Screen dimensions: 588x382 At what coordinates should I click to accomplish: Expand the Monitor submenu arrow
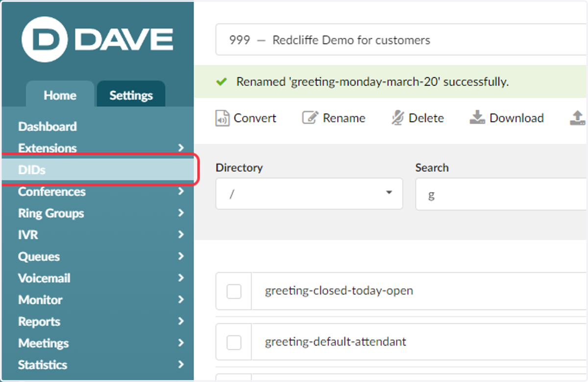[x=181, y=299]
